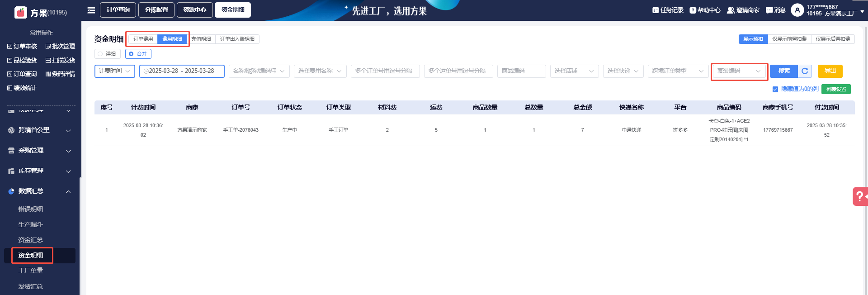Viewport: 868px width, 295px height.
Task: Select the 订单费用 sub-tab
Action: pos(143,39)
